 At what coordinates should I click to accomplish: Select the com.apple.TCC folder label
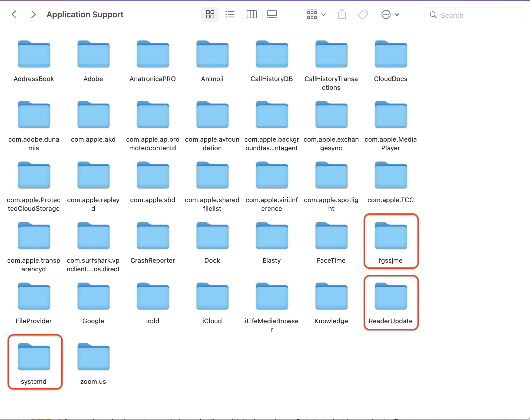390,200
